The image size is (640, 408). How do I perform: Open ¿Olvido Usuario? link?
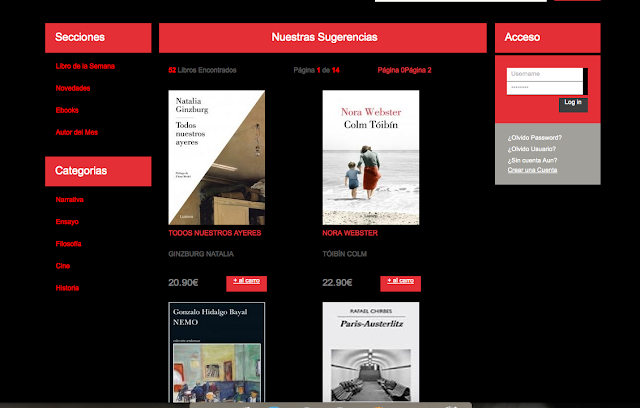click(532, 149)
